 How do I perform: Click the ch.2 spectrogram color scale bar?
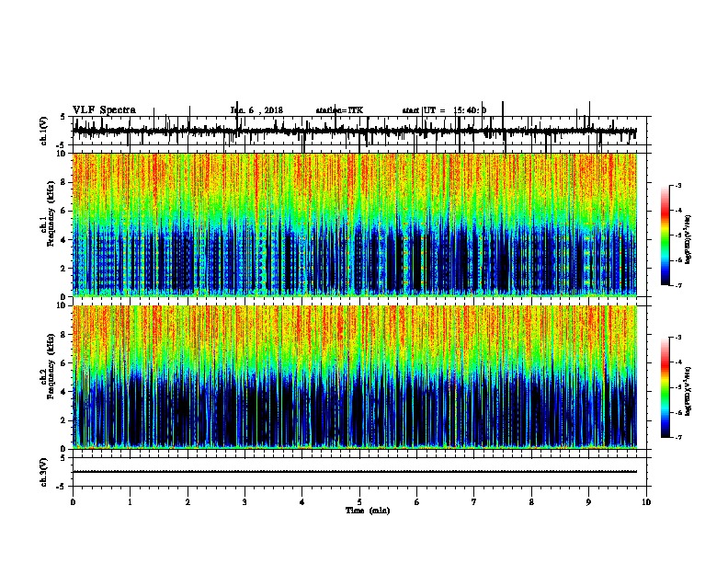pyautogui.click(x=665, y=387)
